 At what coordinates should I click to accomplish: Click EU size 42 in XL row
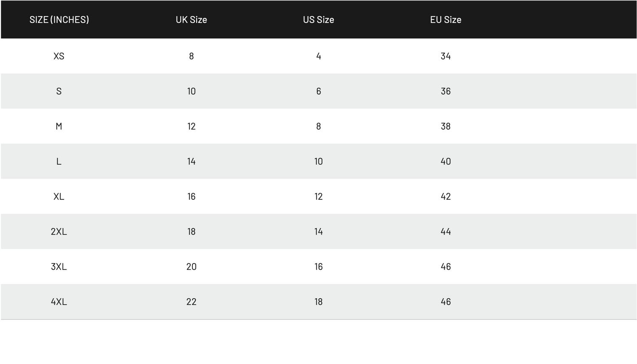[445, 196]
